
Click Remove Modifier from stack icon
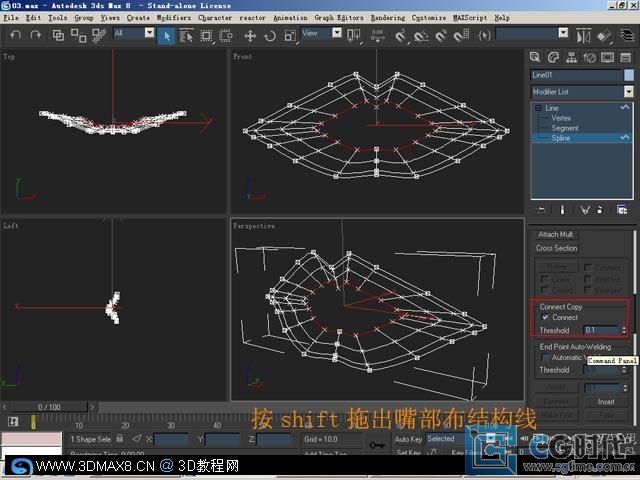(x=600, y=210)
